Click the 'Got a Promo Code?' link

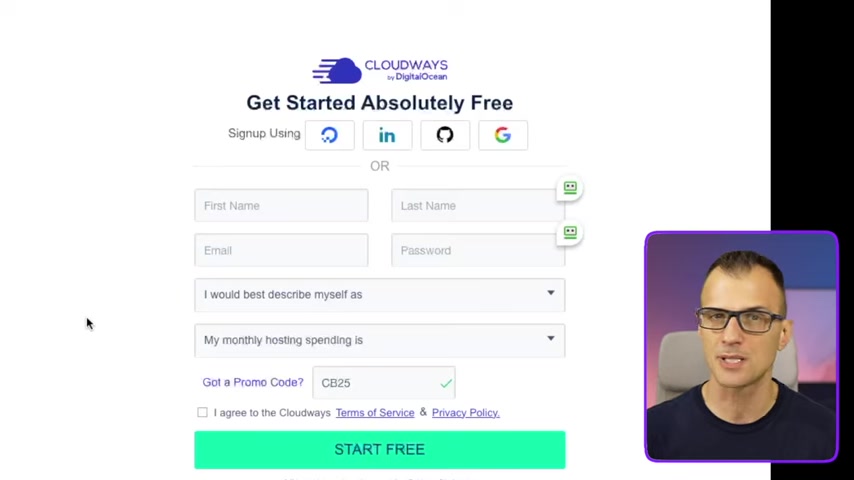pos(253,382)
